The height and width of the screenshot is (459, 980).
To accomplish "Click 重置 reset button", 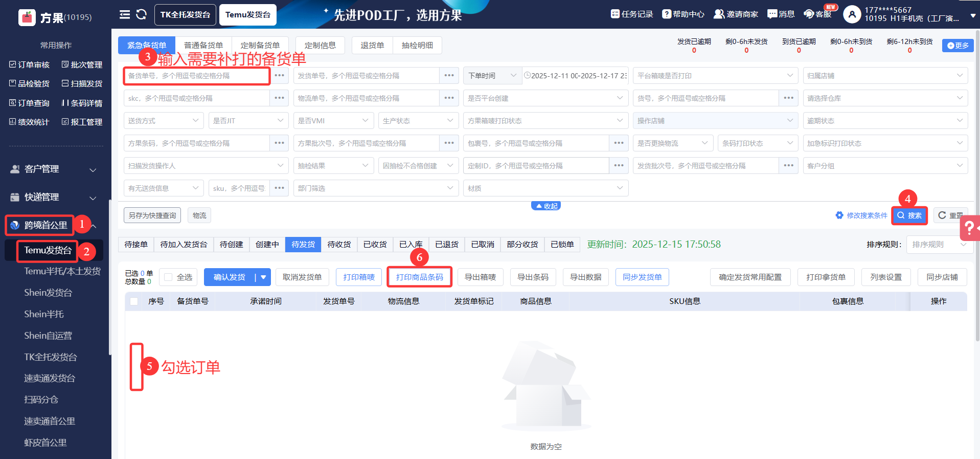I will [x=951, y=215].
